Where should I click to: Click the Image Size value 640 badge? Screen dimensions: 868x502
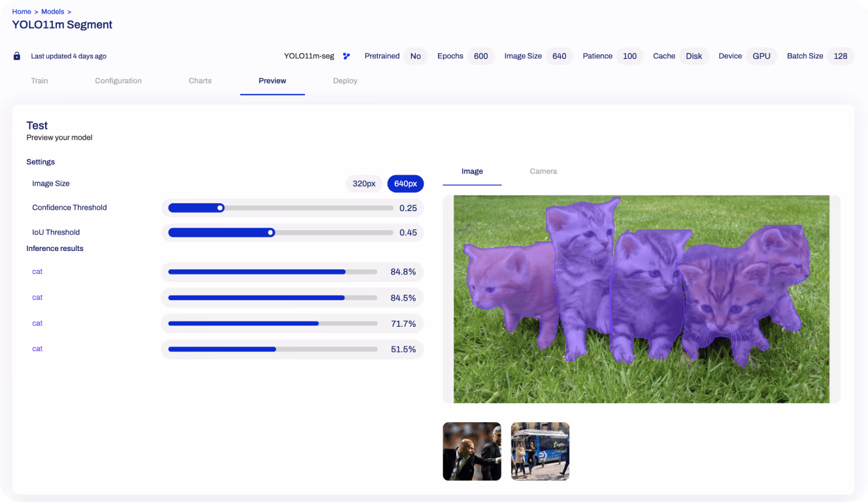[559, 56]
